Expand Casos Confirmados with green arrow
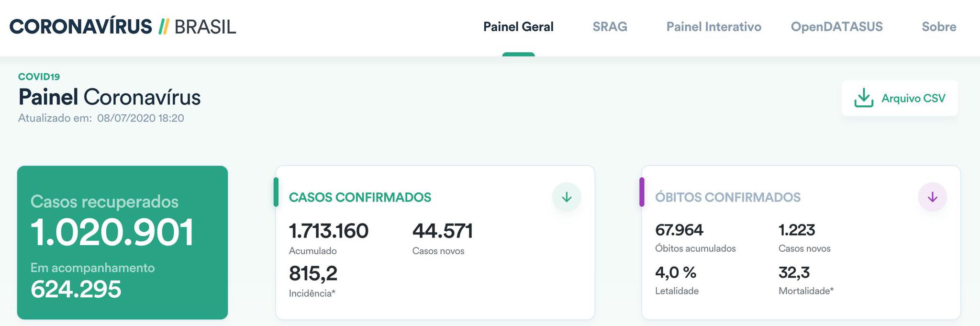The image size is (980, 326). 567,197
